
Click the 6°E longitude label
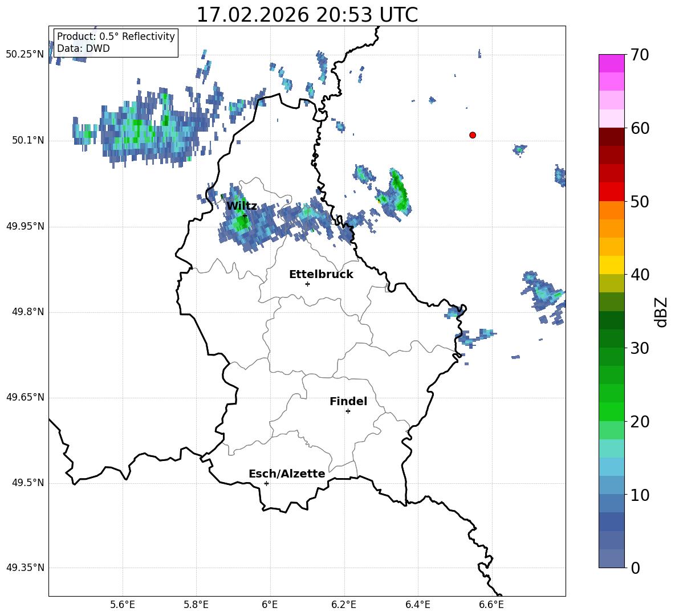(270, 605)
